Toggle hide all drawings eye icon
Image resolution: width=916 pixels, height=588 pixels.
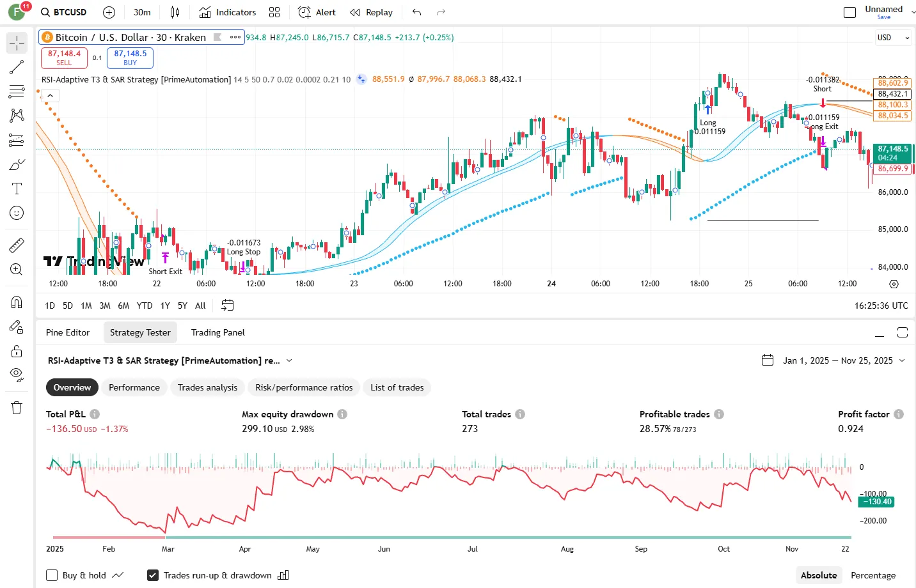click(17, 375)
